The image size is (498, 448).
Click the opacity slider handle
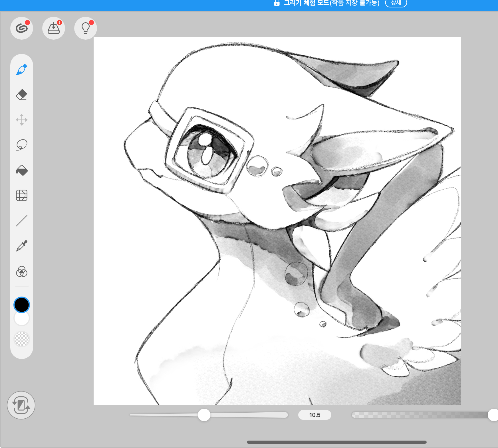(x=493, y=415)
